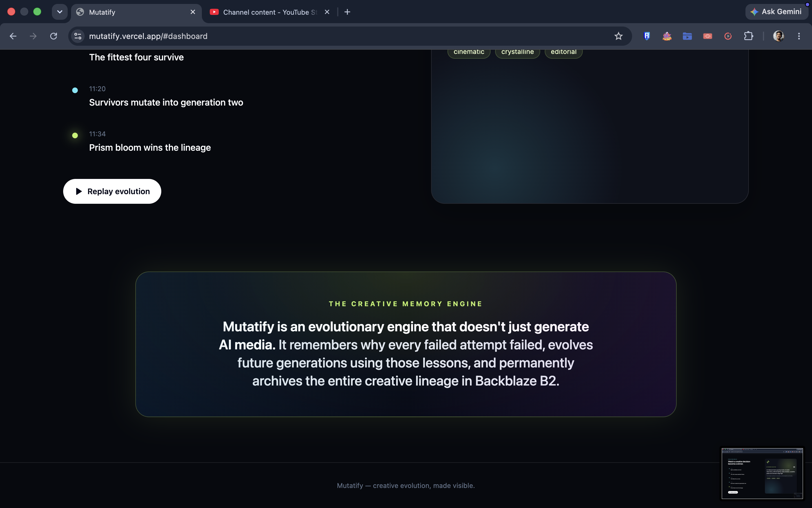Click 'Survivors mutate into generation two' text
This screenshot has width=812, height=508.
tap(166, 102)
